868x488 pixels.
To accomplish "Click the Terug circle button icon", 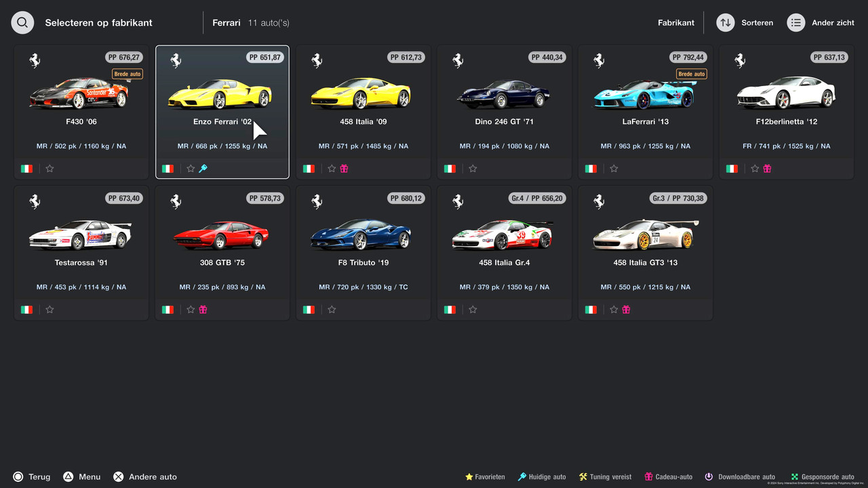I will pos(18,476).
